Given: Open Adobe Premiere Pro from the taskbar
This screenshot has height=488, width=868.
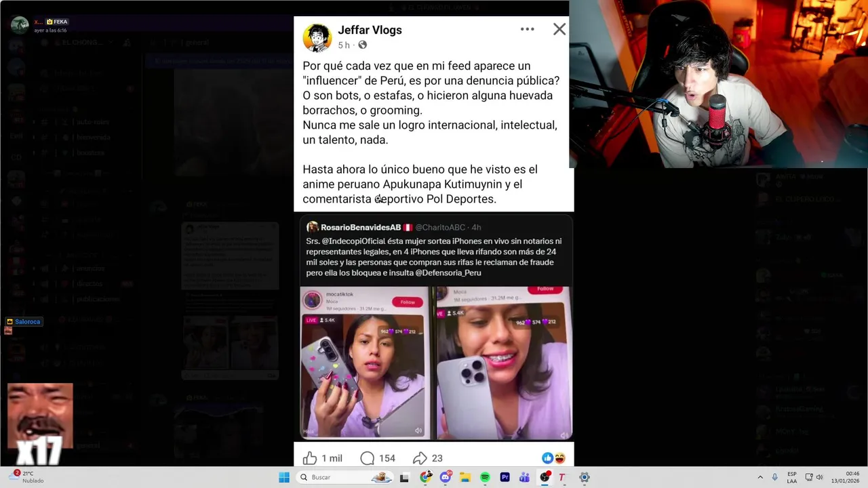Looking at the screenshot, I should tap(505, 477).
